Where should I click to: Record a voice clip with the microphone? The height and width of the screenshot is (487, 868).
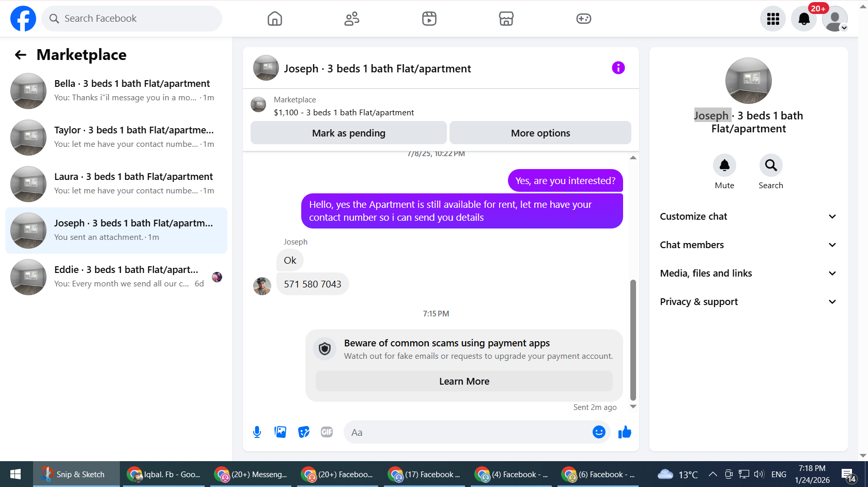pos(257,432)
